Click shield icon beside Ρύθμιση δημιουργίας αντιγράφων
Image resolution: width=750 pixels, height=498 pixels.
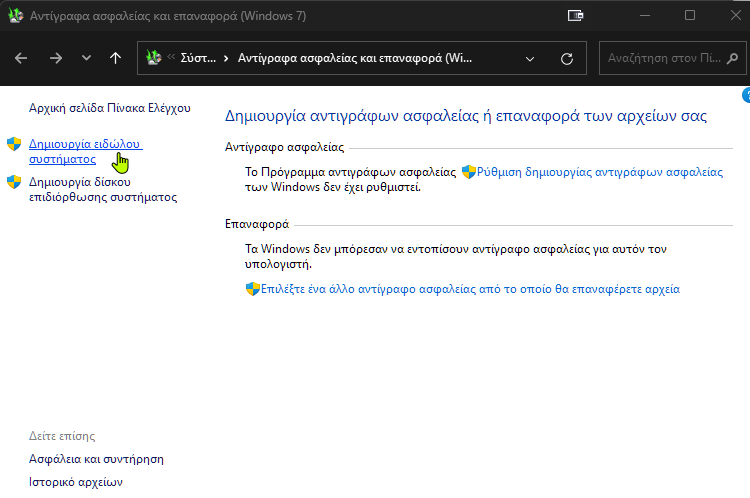[469, 172]
